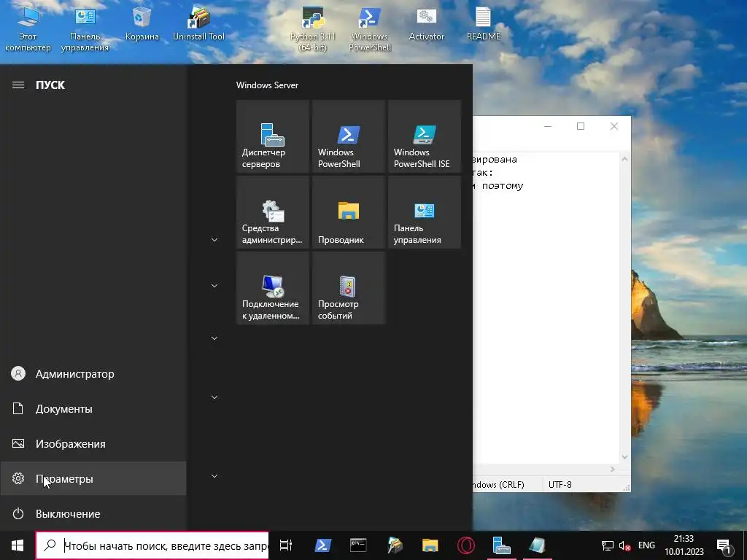Switch to Notepad on the taskbar
747x560 pixels.
(537, 545)
